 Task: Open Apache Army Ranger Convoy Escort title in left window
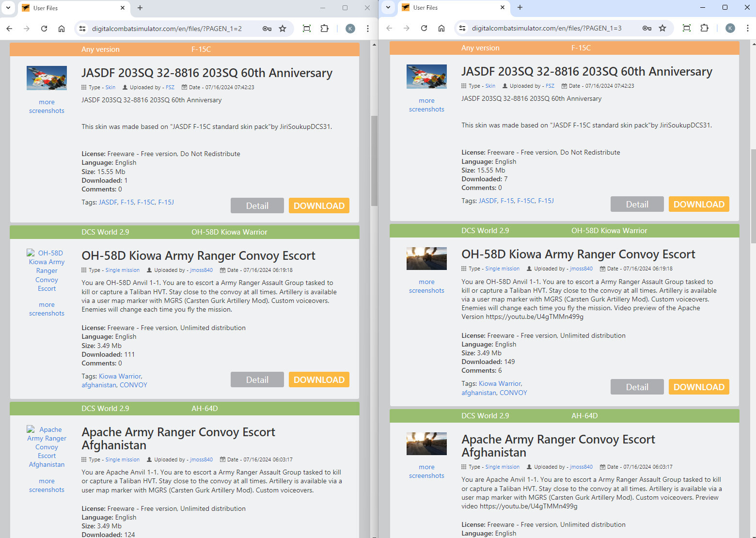coord(178,439)
